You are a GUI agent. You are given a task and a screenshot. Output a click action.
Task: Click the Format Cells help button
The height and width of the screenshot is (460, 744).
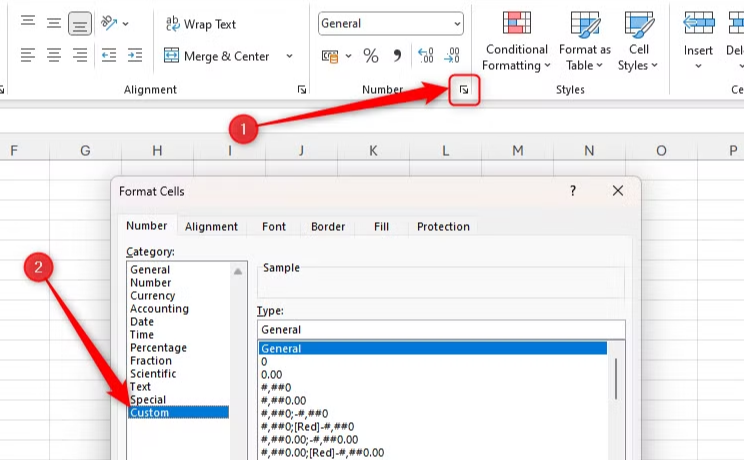point(573,191)
